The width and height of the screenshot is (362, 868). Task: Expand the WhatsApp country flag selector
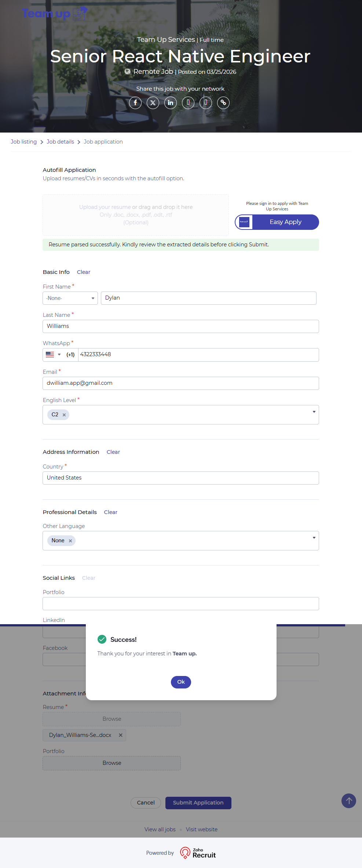(x=53, y=355)
